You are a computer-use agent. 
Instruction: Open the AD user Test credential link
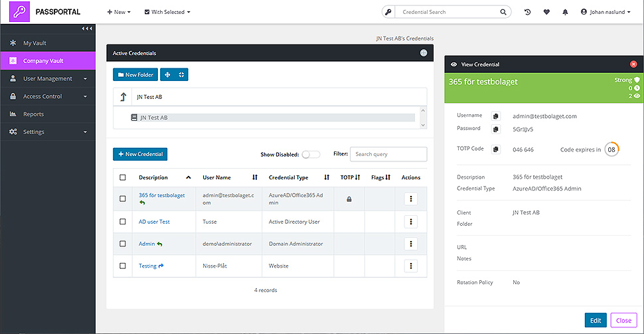tap(154, 222)
